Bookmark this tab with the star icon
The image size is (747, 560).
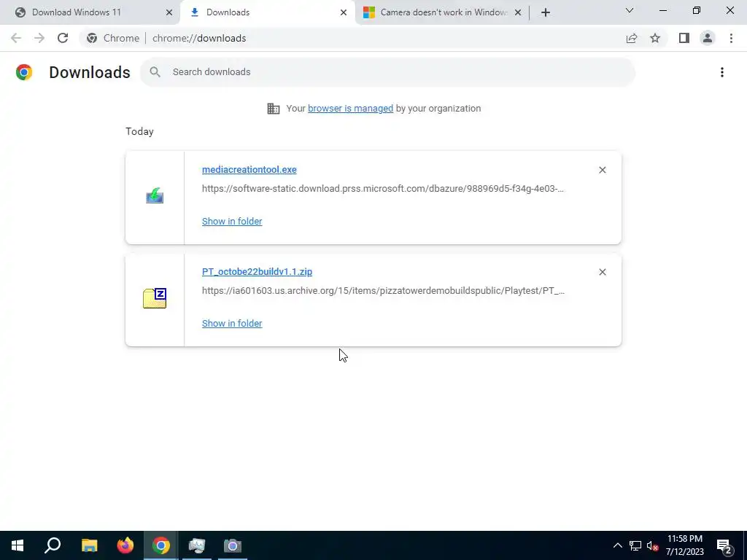tap(655, 38)
